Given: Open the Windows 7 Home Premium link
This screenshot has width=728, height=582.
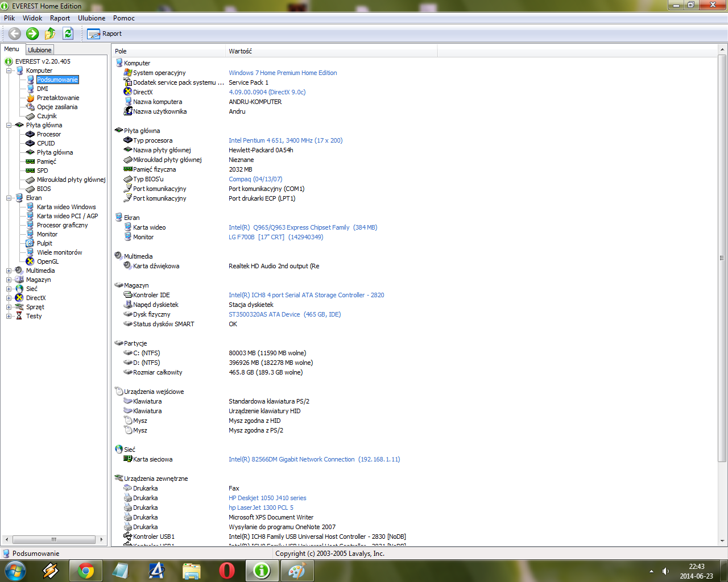Looking at the screenshot, I should point(283,73).
